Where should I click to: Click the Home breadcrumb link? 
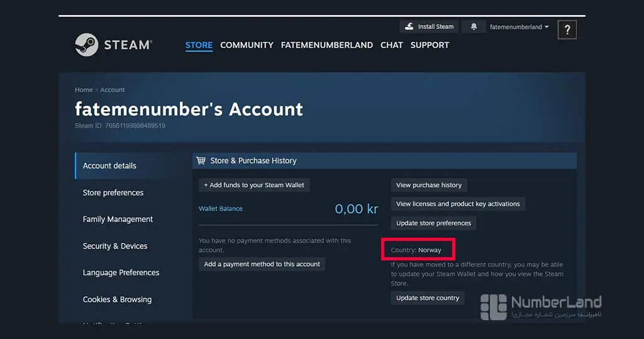point(84,89)
